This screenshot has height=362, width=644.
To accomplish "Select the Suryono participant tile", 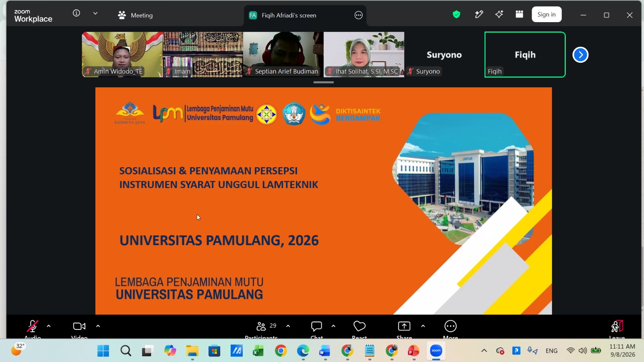I will click(444, 54).
